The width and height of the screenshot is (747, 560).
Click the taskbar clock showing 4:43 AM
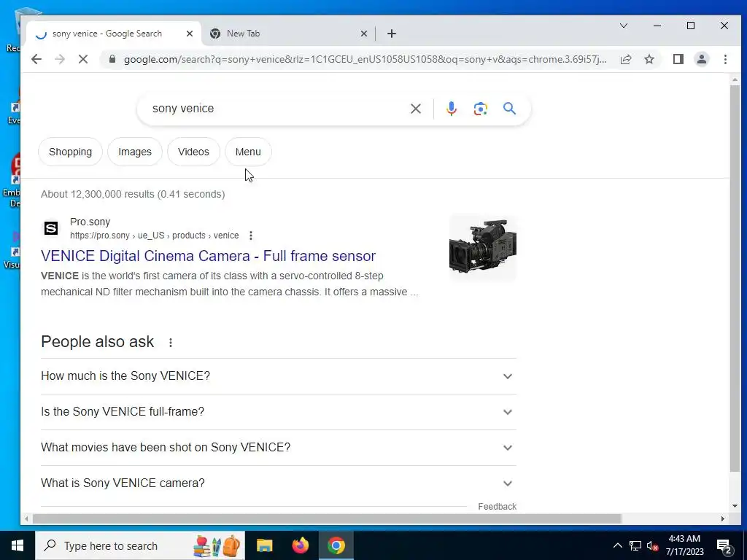point(684,545)
